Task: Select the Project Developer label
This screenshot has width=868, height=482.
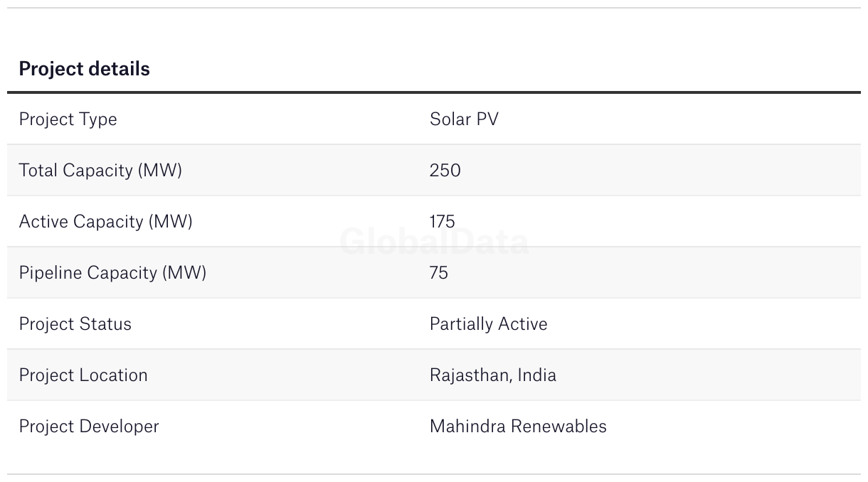Action: coord(89,427)
